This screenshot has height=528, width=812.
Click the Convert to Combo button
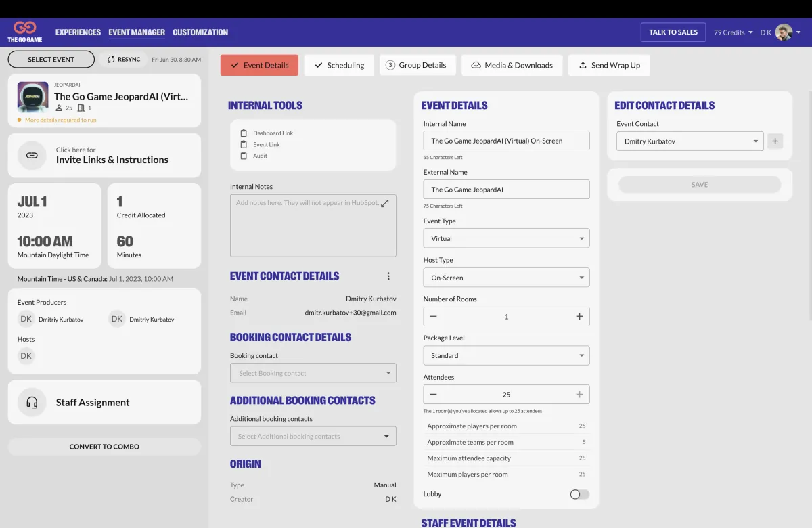(x=104, y=447)
